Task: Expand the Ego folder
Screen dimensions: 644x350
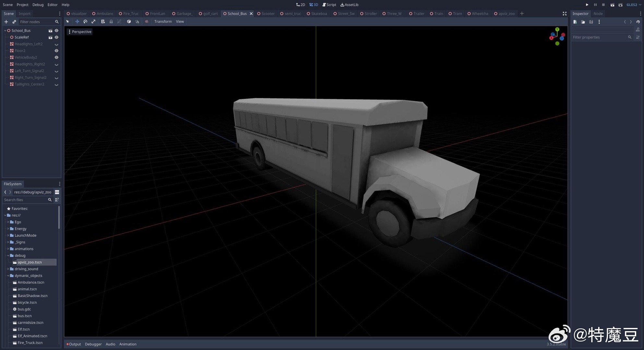Action: 8,222
